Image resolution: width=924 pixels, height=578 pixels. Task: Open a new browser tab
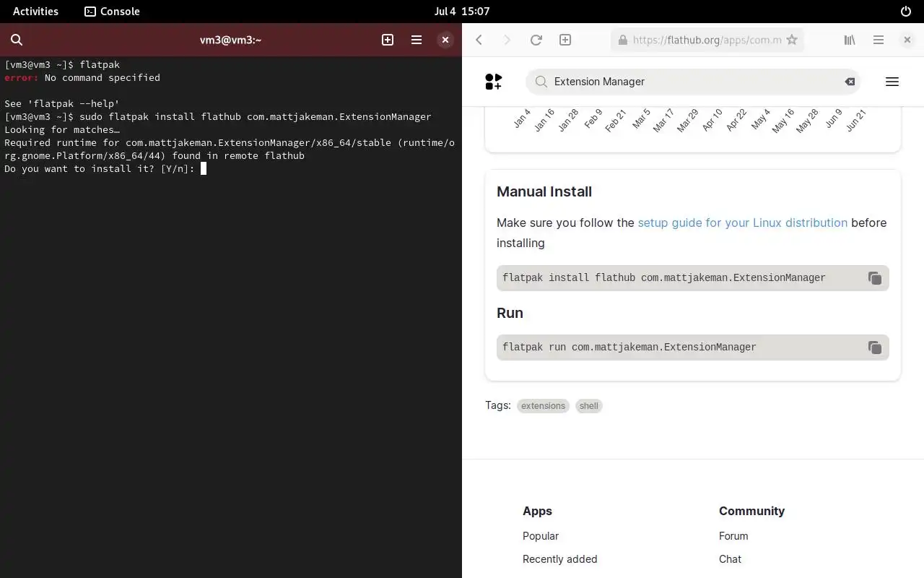(565, 40)
